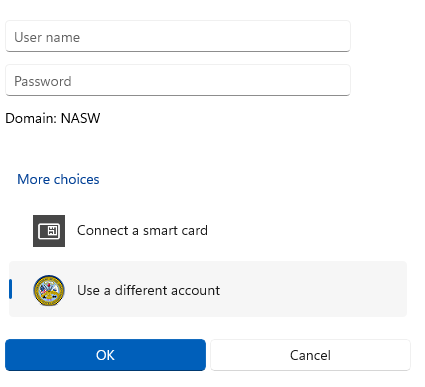Select the Army seal account icon
This screenshot has height=387, width=425.
tap(49, 290)
